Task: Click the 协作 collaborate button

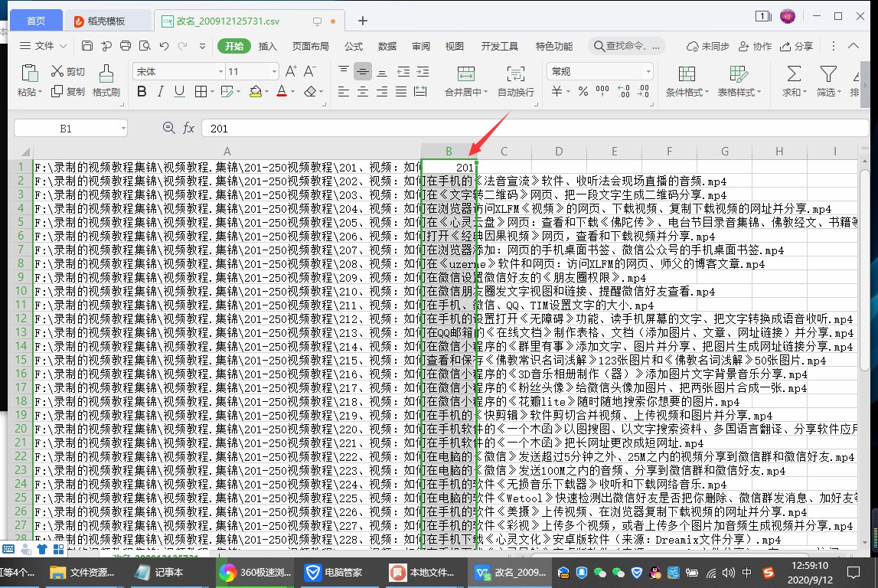Action: 755,46
